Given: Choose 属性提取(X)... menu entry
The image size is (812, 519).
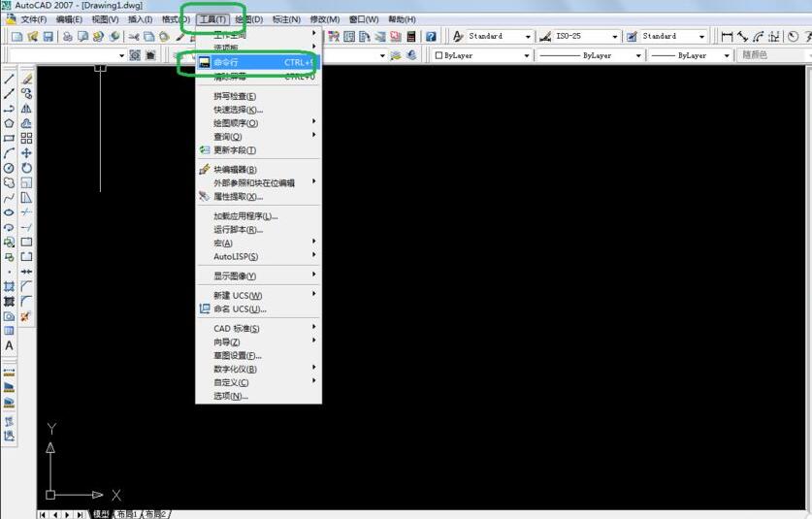Looking at the screenshot, I should 258,197.
